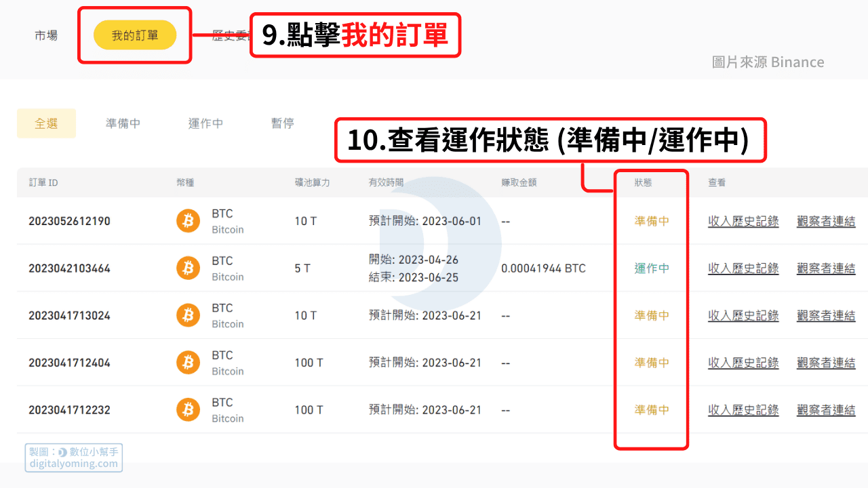Open 收入歷史記錄 for order 2023052612190
The image size is (868, 488).
[x=743, y=221]
